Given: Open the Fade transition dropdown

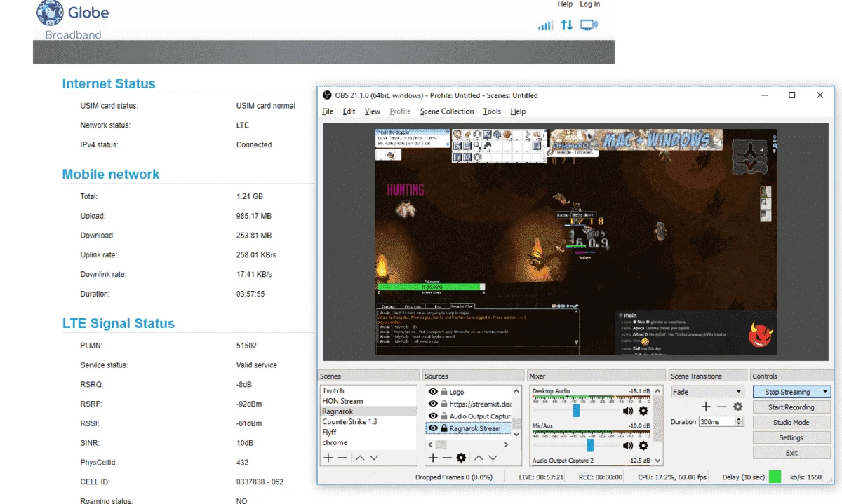Looking at the screenshot, I should click(707, 392).
